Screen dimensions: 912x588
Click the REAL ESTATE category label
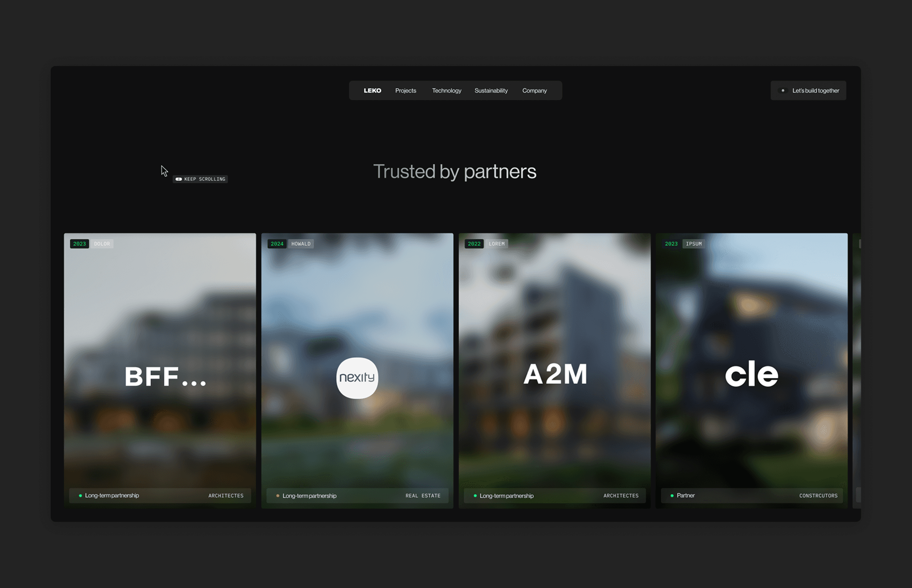pyautogui.click(x=423, y=496)
